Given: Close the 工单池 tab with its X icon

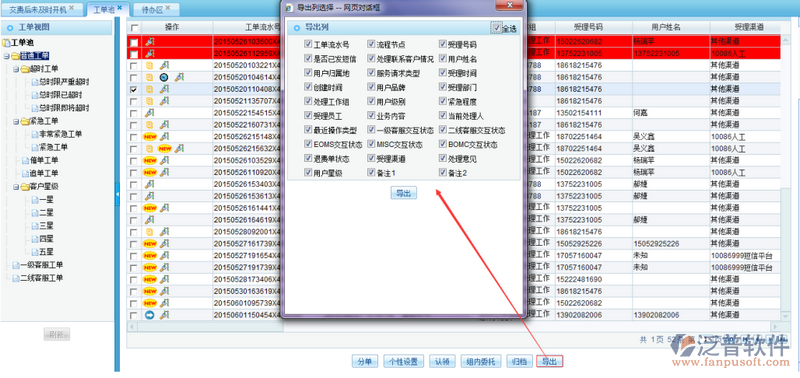Looking at the screenshot, I should tap(120, 7).
